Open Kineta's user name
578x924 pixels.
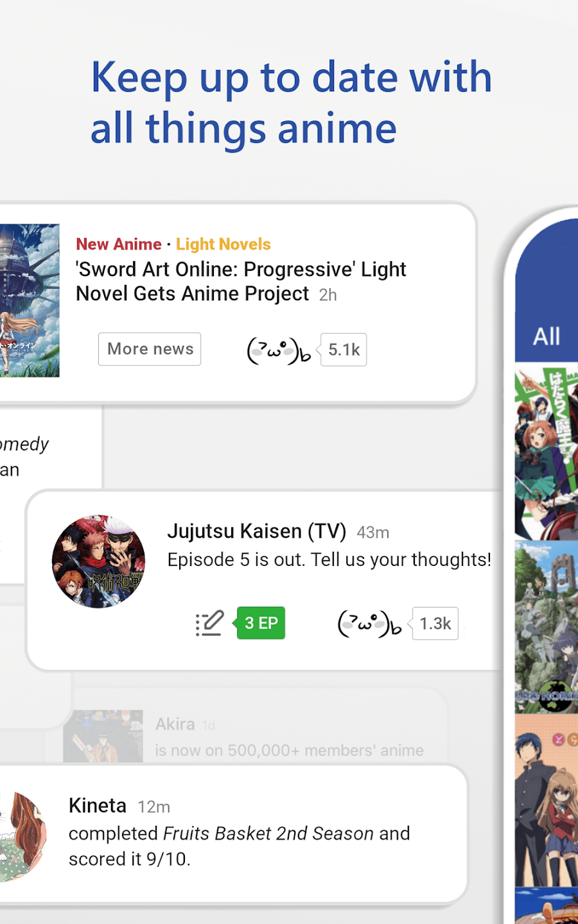click(x=98, y=805)
